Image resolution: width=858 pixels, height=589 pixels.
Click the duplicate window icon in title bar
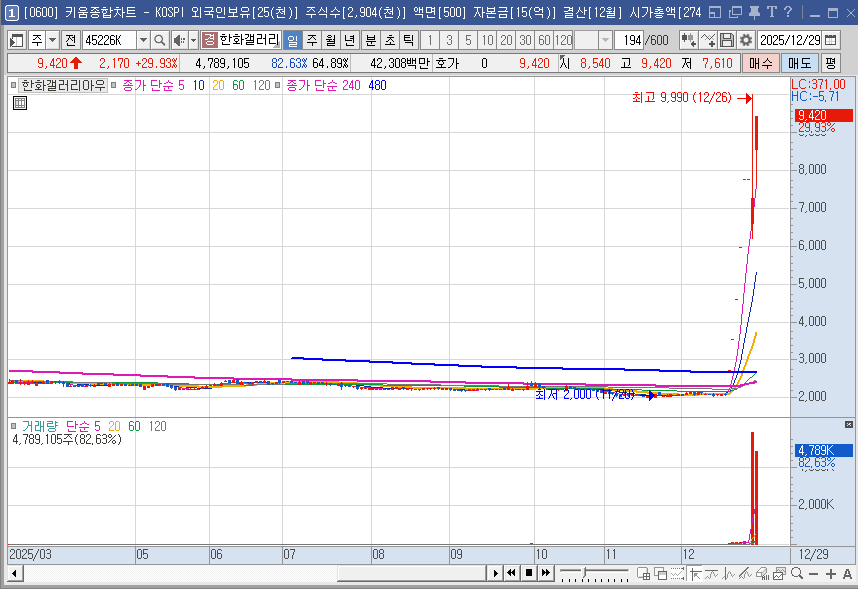coord(735,12)
